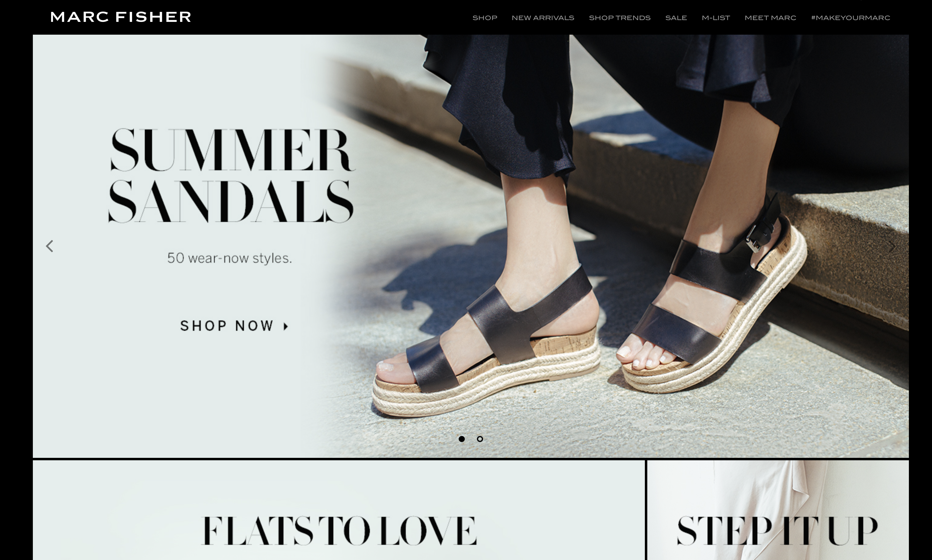The width and height of the screenshot is (932, 560).
Task: Click the Shop Now text button
Action: click(x=227, y=326)
